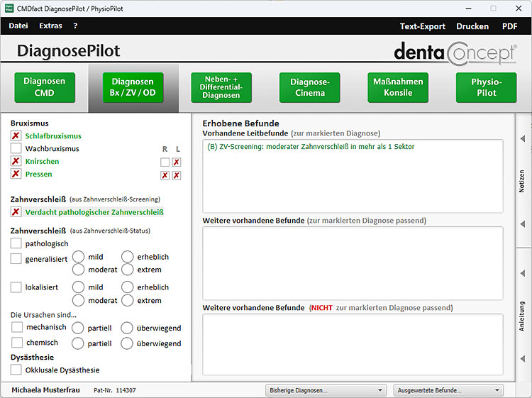Select extrem for lokalisiert
This screenshot has height=398, width=532.
pos(127,300)
